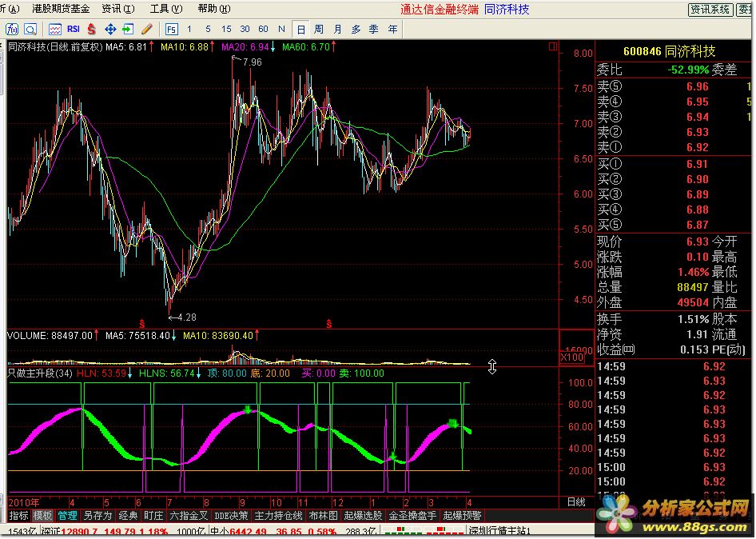Image resolution: width=756 pixels, height=539 pixels.
Task: Click the 总量 value 88497
Action: click(693, 288)
